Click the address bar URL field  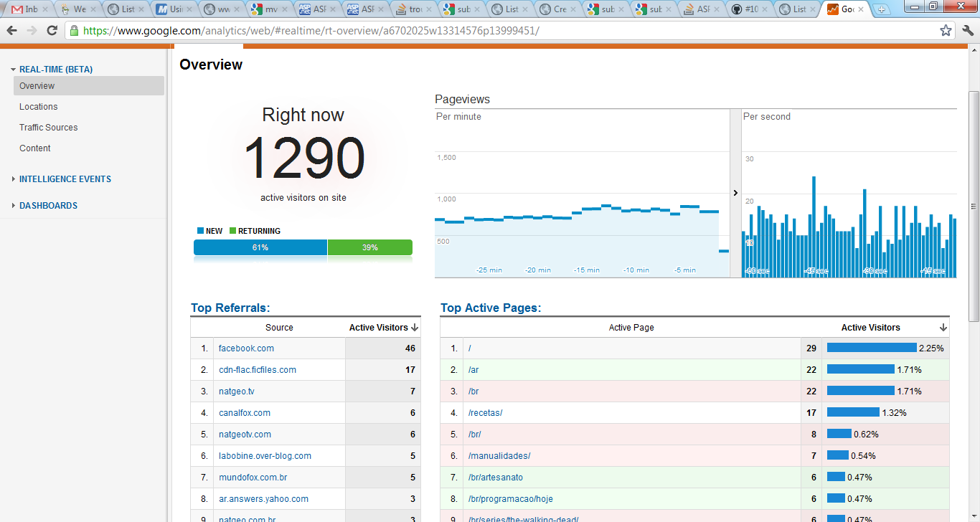coord(509,31)
